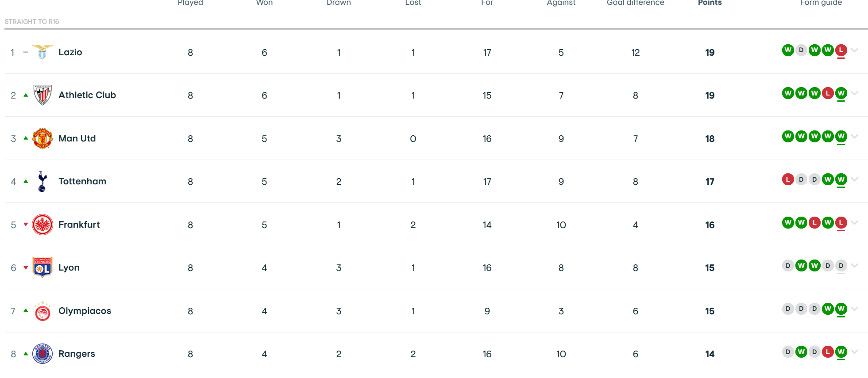Click Athletic Club's red L form badge
The width and height of the screenshot is (868, 378).
(828, 93)
